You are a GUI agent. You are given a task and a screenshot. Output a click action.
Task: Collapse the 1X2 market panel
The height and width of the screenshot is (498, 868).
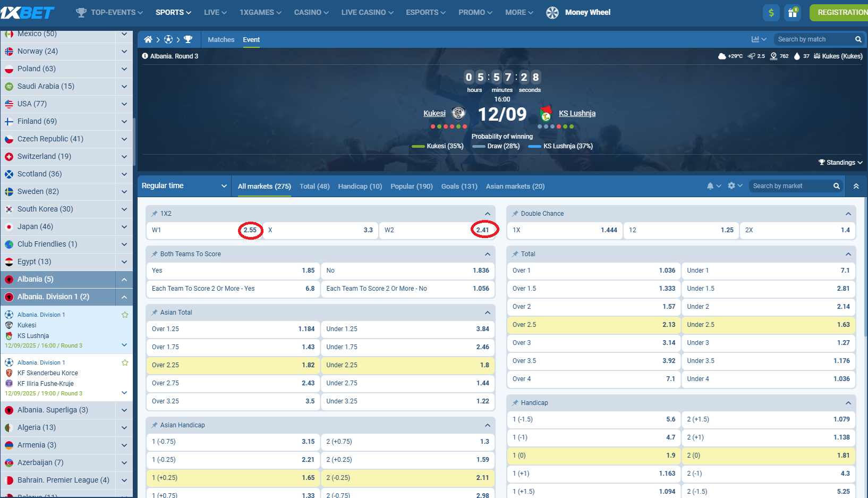[488, 214]
